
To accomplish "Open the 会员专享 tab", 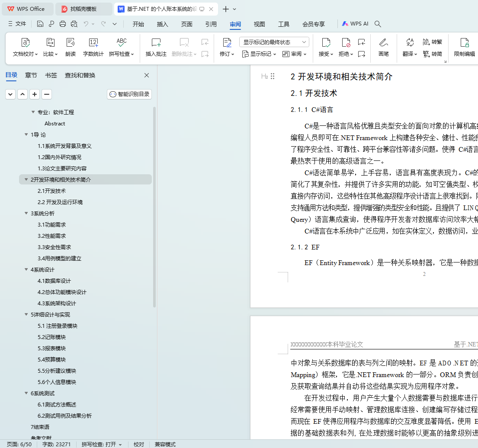I will tap(314, 24).
